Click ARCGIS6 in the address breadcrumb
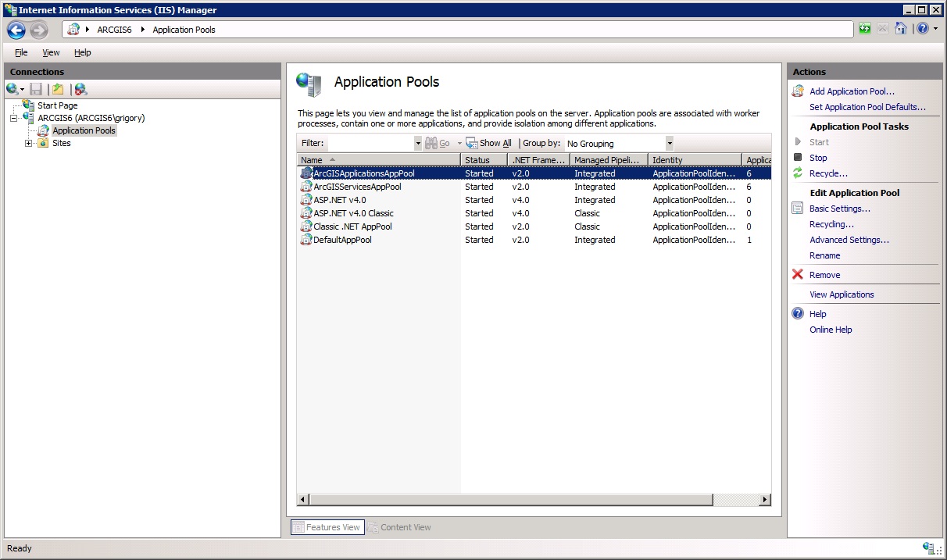The width and height of the screenshot is (947, 560). [x=115, y=30]
